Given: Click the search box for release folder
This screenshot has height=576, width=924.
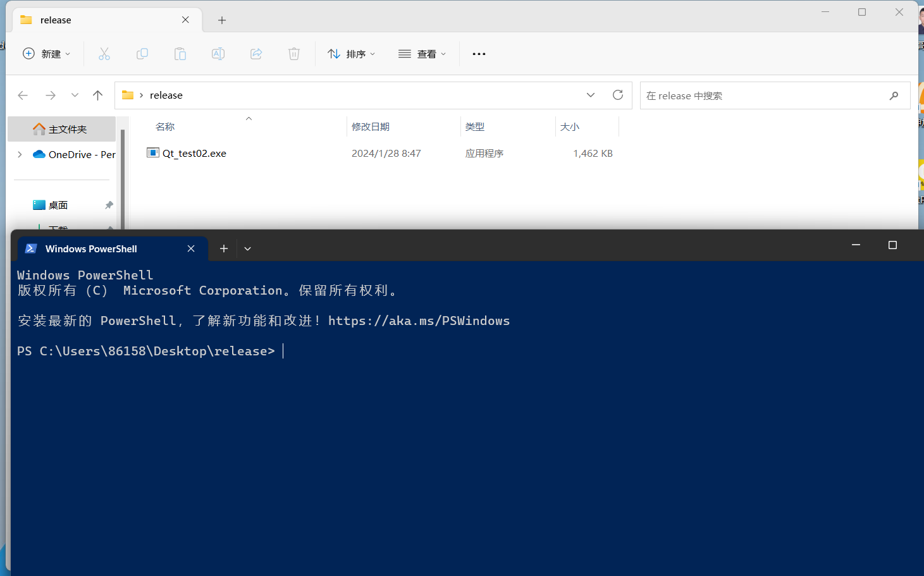Looking at the screenshot, I should [765, 95].
